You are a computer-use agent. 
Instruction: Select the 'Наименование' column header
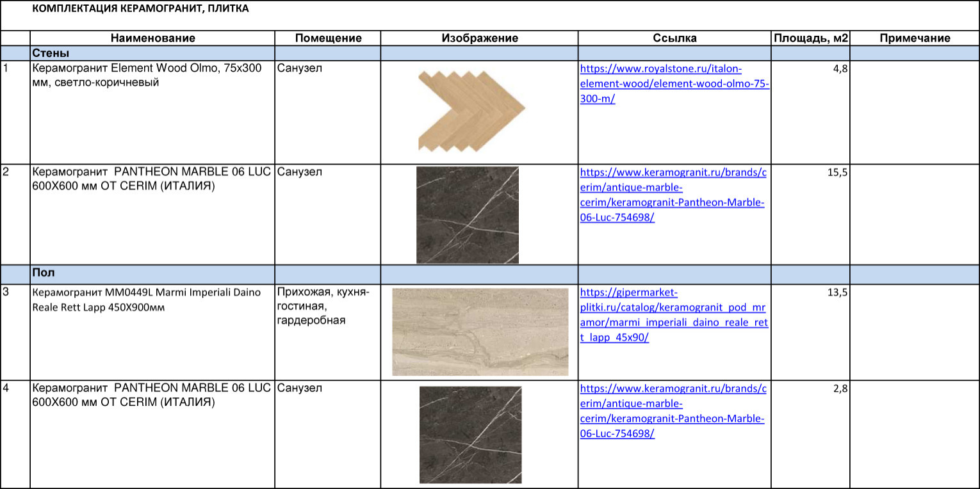(152, 38)
